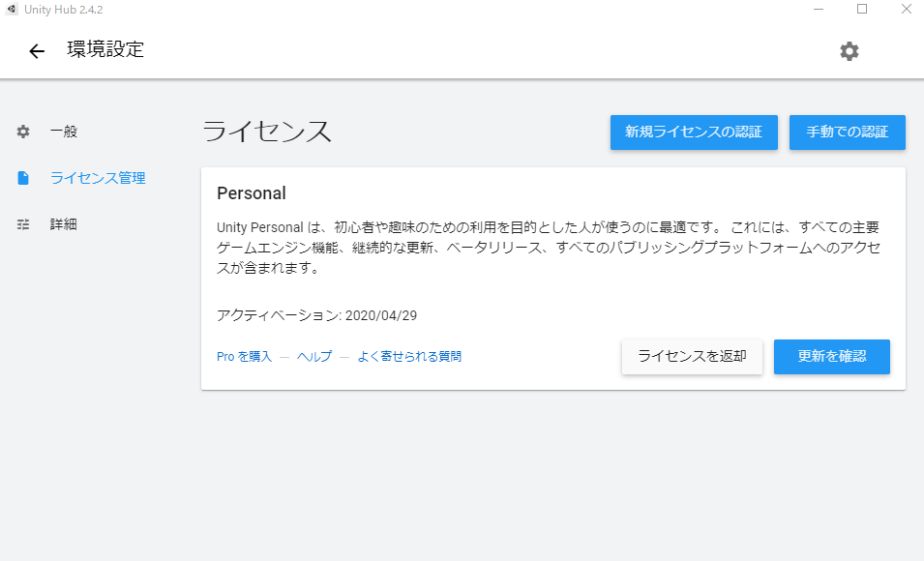Click the 手動での認証 button

click(x=848, y=132)
